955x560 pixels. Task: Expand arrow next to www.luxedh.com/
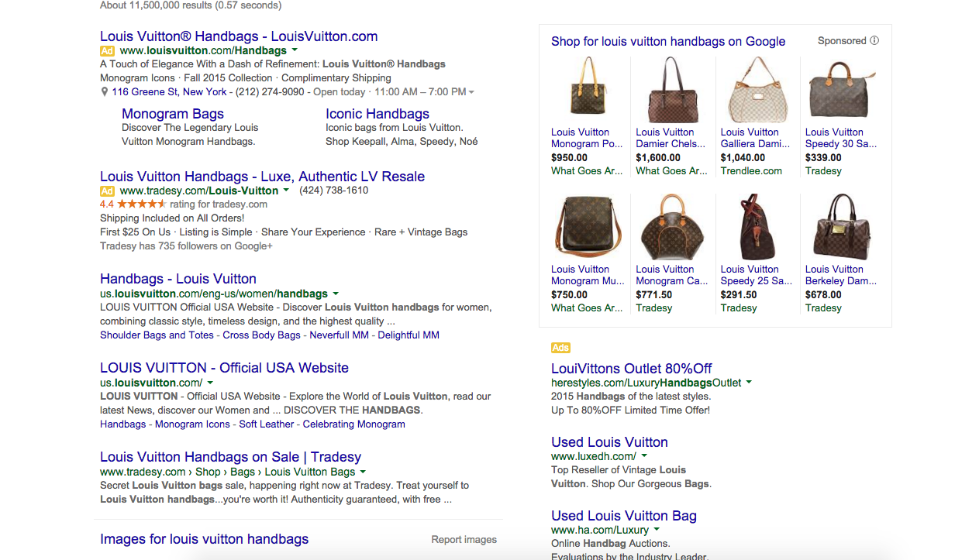[644, 457]
